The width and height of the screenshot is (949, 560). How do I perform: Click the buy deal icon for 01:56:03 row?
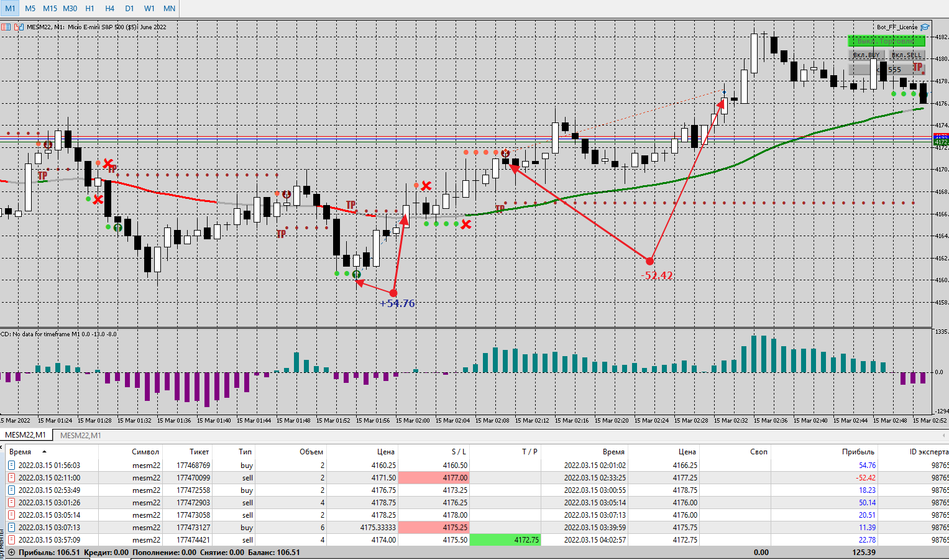[11, 466]
